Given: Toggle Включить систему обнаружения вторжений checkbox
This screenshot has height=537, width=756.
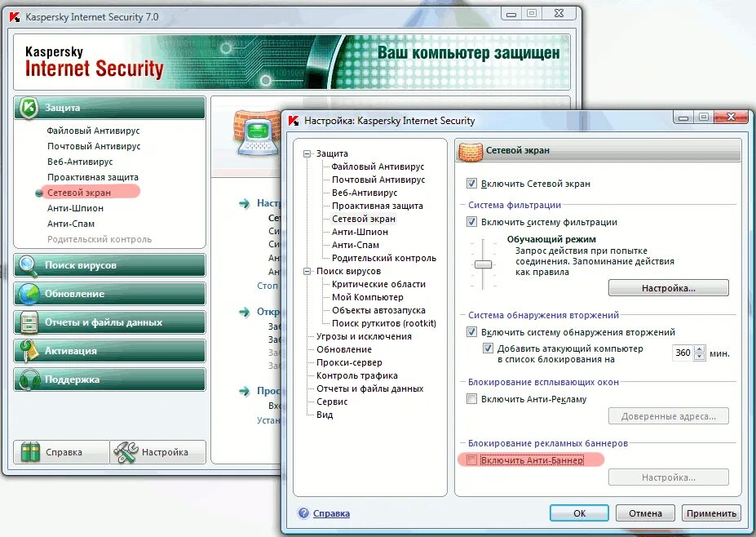Looking at the screenshot, I should pos(471,332).
